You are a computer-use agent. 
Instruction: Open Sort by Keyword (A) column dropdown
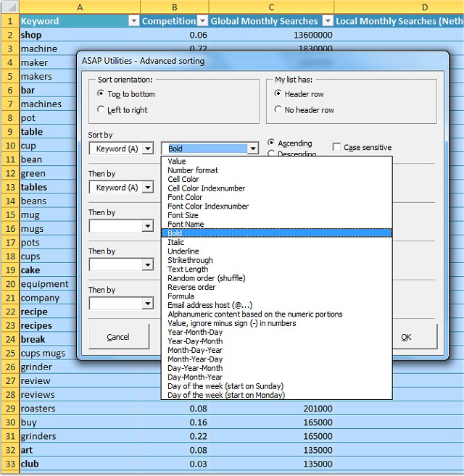click(148, 149)
